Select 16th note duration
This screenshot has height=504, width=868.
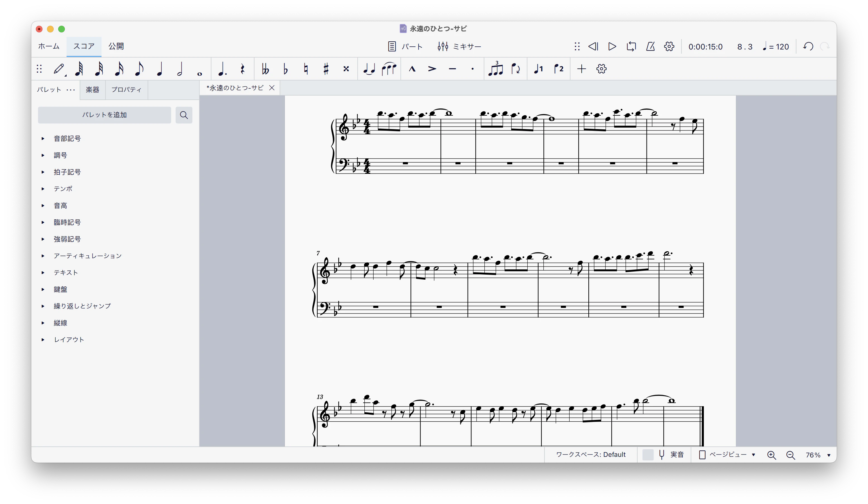[x=119, y=69]
